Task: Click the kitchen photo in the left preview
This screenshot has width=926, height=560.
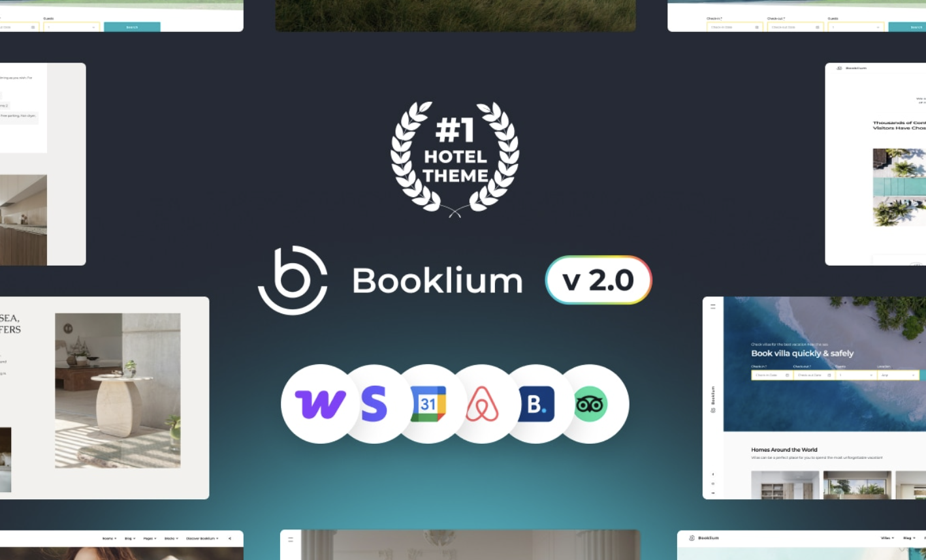Action: click(x=24, y=220)
